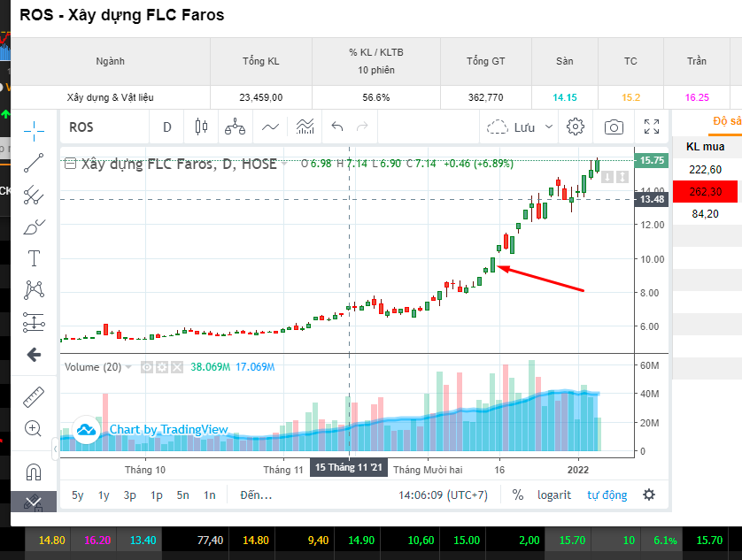Toggle Volume indicator visibility eye icon

(x=148, y=367)
